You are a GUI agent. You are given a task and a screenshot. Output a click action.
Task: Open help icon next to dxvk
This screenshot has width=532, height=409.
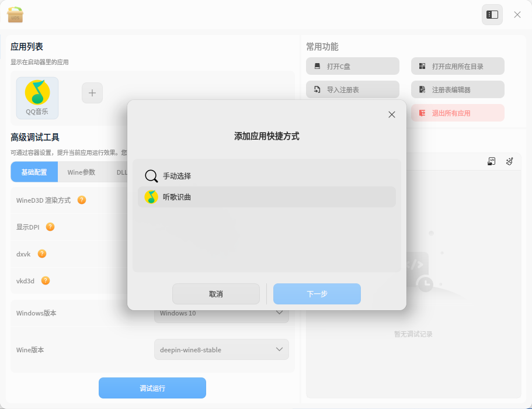pyautogui.click(x=42, y=254)
